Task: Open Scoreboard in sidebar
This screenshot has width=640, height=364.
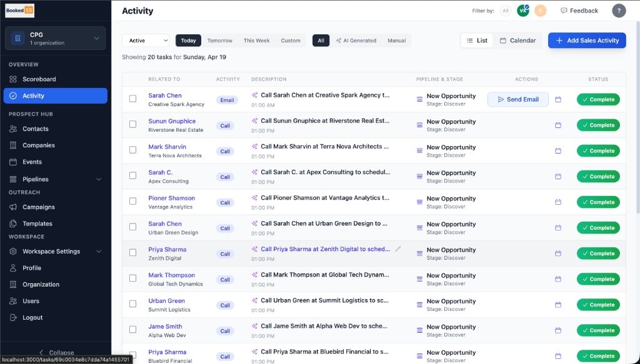Action: tap(55, 79)
